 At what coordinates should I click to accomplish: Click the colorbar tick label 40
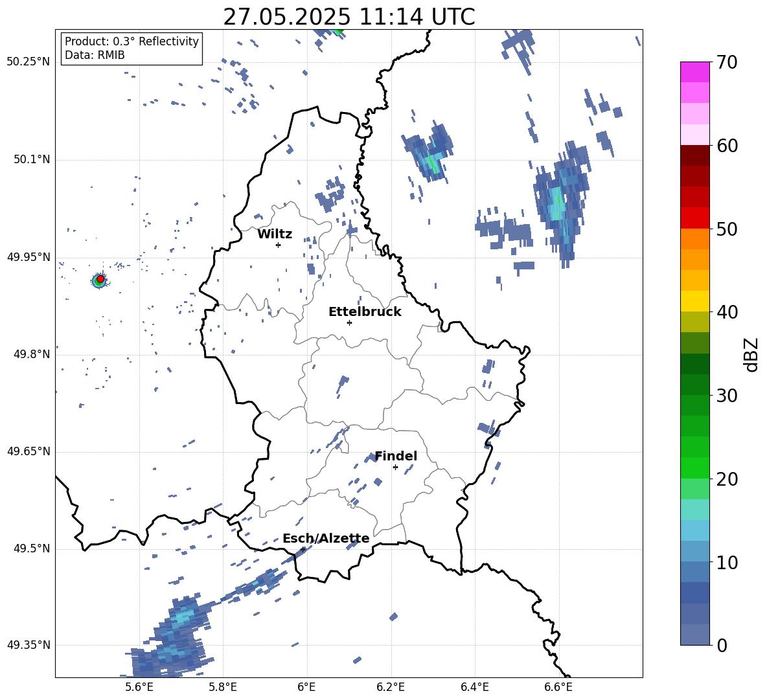pos(727,312)
